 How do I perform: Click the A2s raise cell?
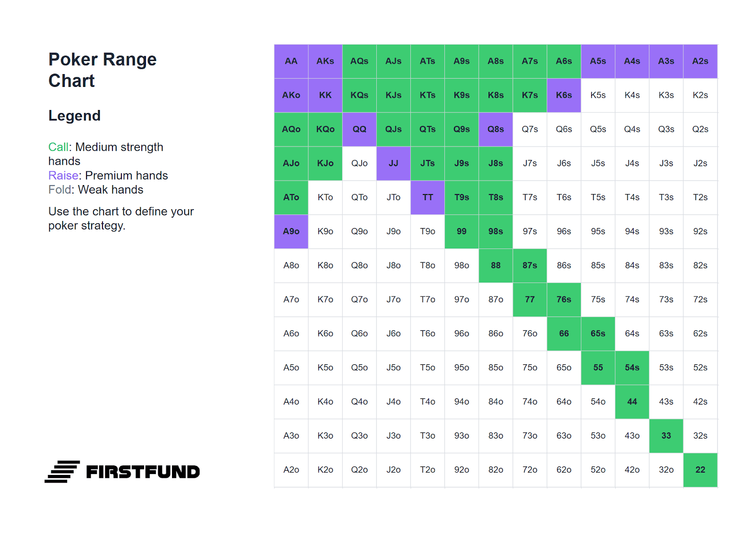coord(700,61)
